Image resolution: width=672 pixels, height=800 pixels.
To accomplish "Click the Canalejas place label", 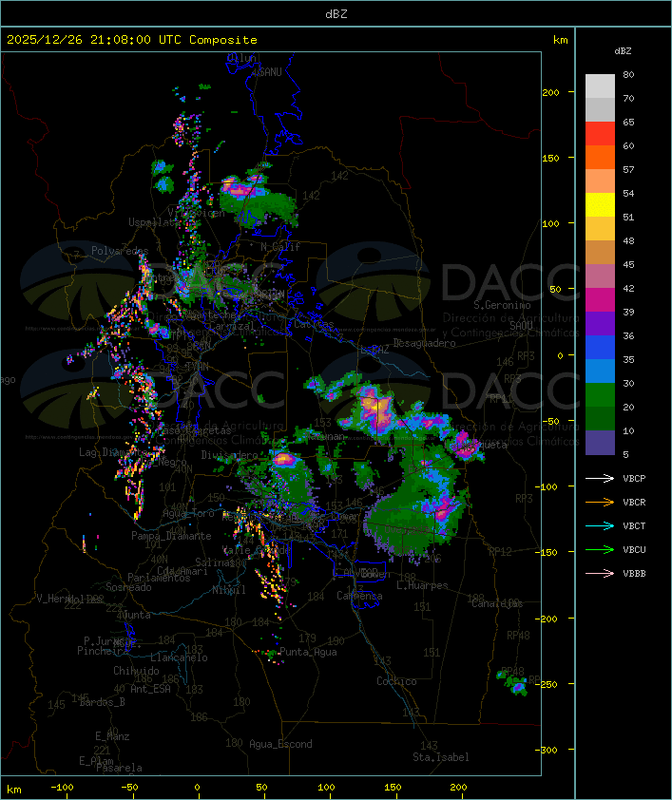I will click(x=497, y=603).
